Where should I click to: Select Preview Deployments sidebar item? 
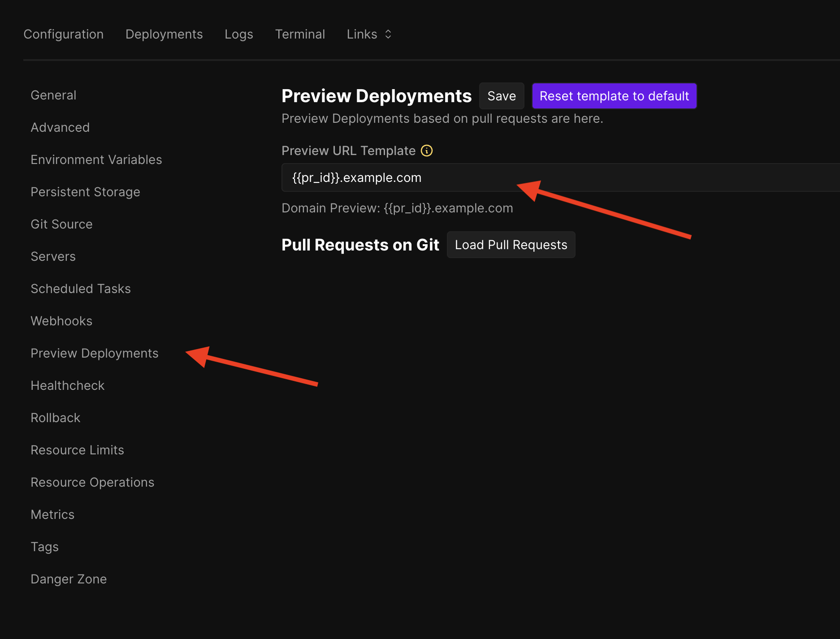pyautogui.click(x=95, y=353)
